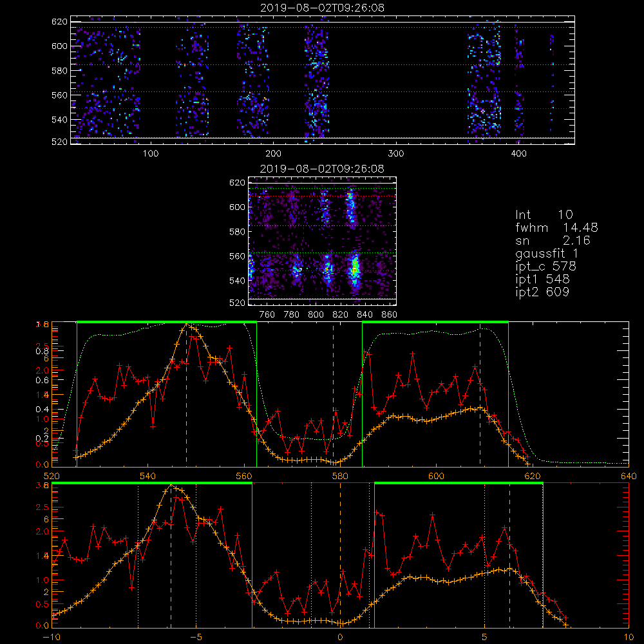Click x-axis label 520 on third plot

coord(52,477)
